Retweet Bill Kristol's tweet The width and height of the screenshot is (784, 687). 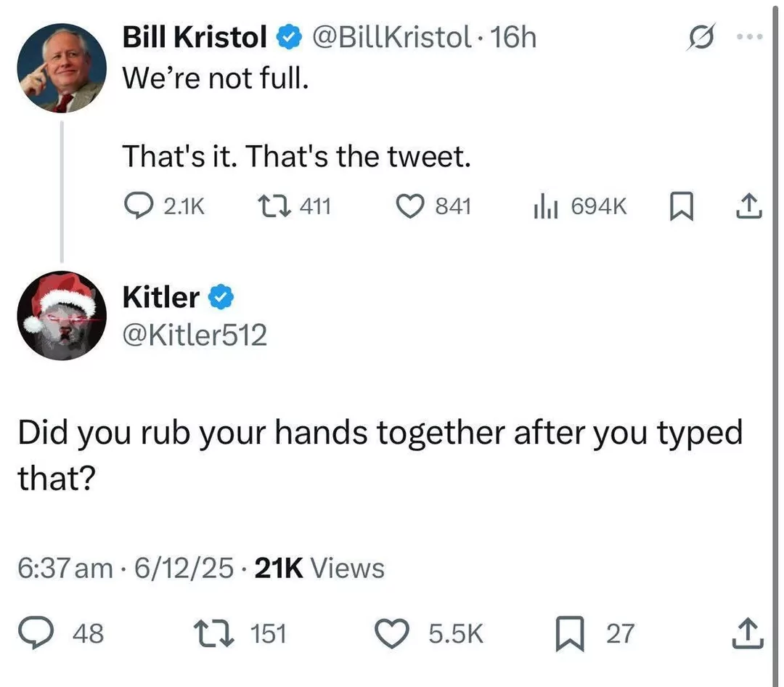(x=275, y=207)
